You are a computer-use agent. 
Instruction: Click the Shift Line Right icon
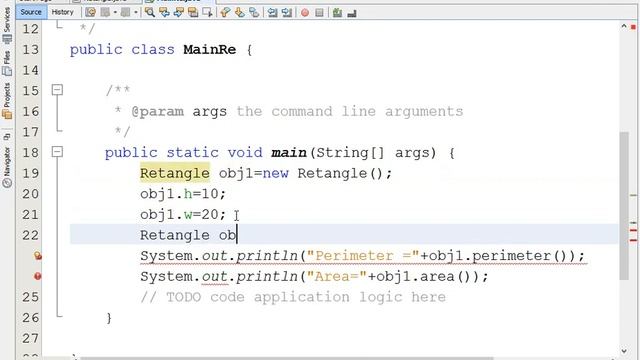287,12
